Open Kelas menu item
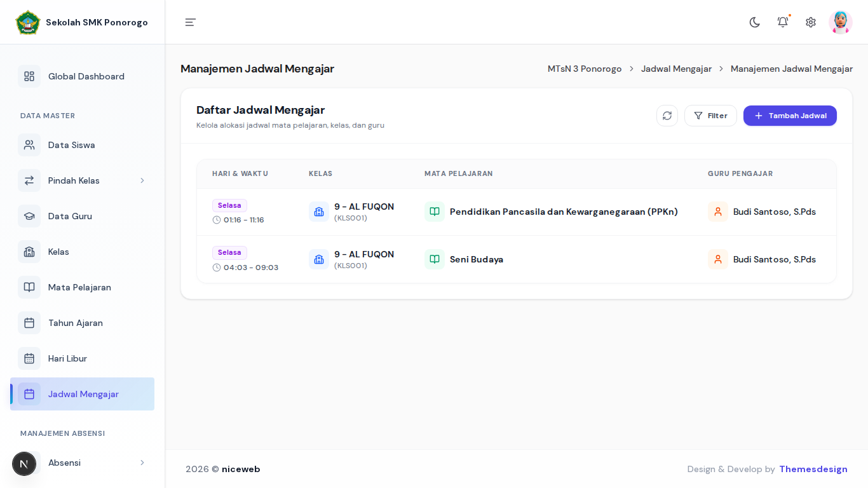Image resolution: width=868 pixels, height=488 pixels. (82, 252)
